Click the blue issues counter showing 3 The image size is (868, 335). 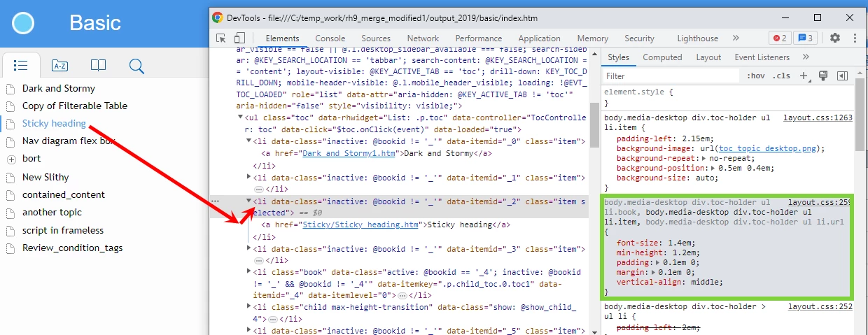805,38
